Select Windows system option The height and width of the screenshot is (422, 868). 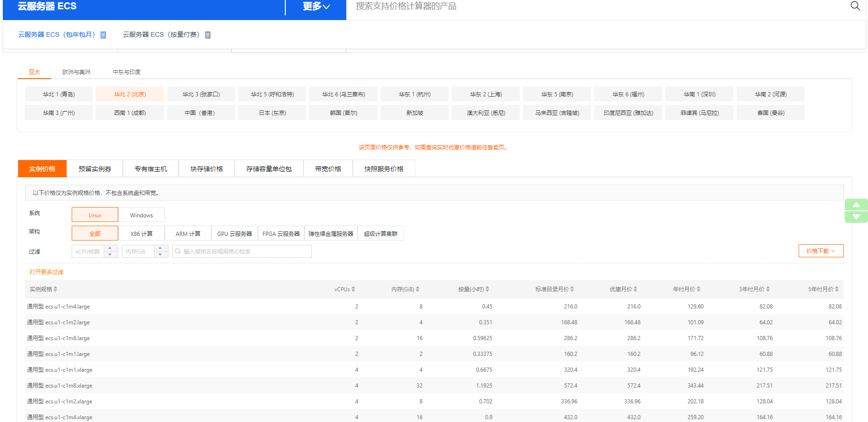tap(141, 215)
